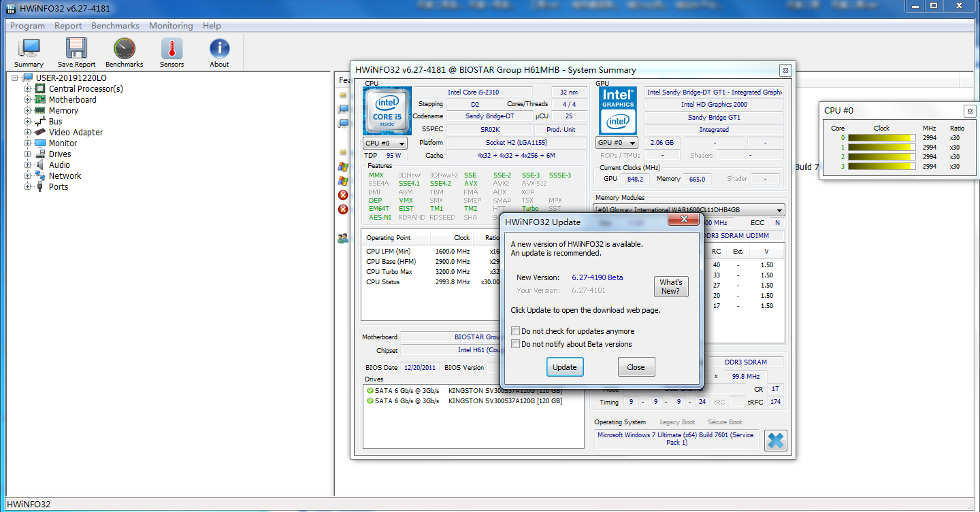Open the CPU #0 selector dropdown
This screenshot has height=512, width=980.
[x=385, y=143]
